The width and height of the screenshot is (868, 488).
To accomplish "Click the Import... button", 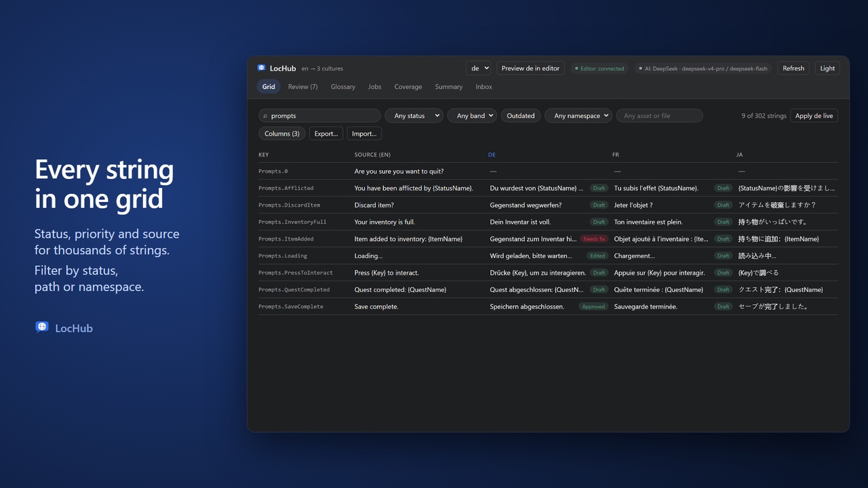I will (364, 134).
